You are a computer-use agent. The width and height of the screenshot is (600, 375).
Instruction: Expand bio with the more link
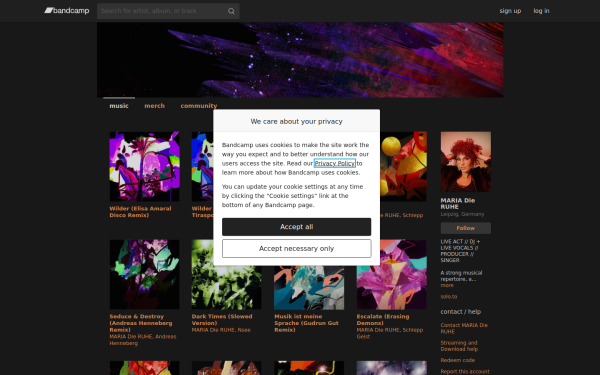pyautogui.click(x=447, y=285)
